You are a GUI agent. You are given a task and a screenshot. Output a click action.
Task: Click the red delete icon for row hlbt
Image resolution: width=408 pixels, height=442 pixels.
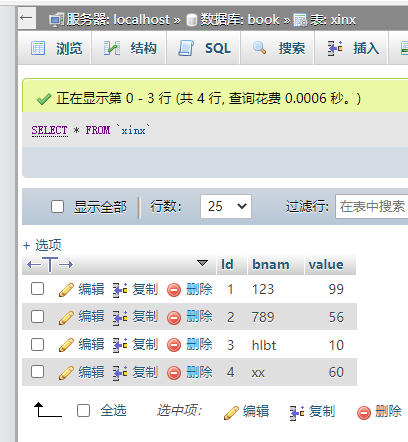[174, 345]
